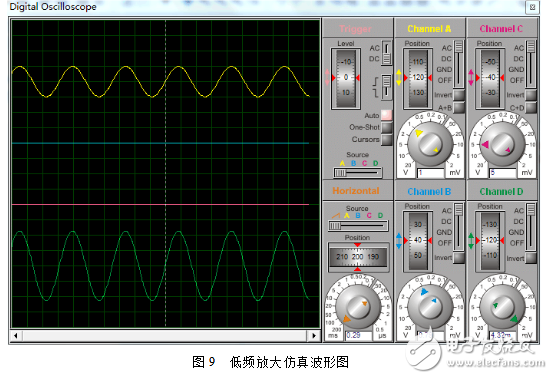Toggle Invert for Channel D
Image resolution: width=553 pixels, height=379 pixels.
click(x=531, y=258)
